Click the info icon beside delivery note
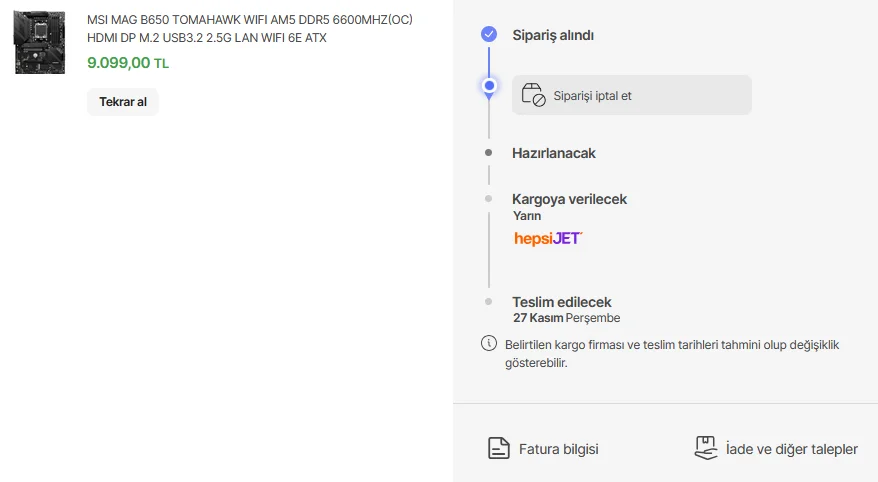 [489, 343]
